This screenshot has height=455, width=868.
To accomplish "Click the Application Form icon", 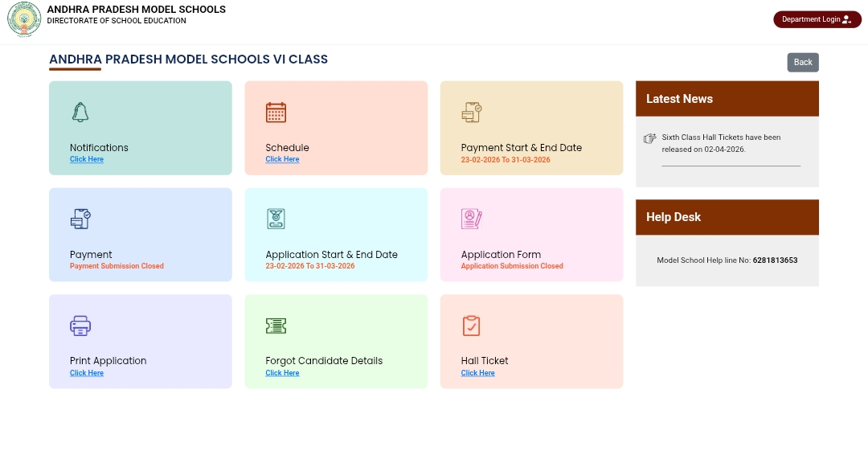I will pos(471,219).
